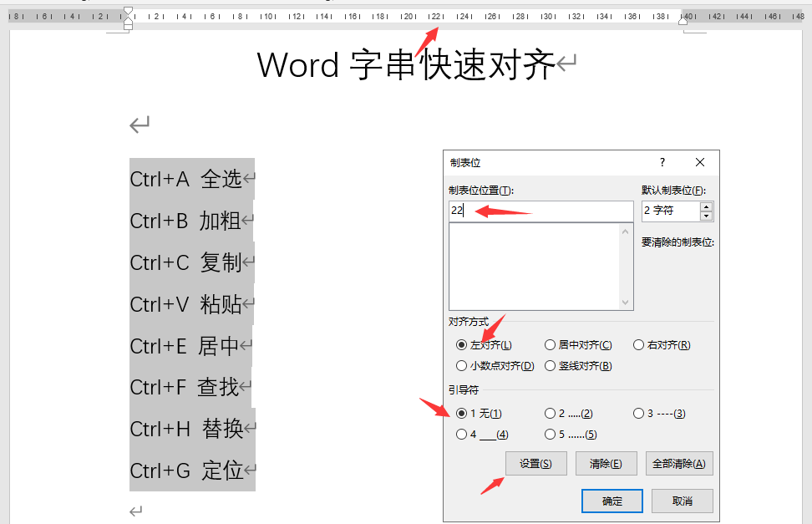Click the first-line indent marker on ruler
Screen dimensions: 812x524
128,12
